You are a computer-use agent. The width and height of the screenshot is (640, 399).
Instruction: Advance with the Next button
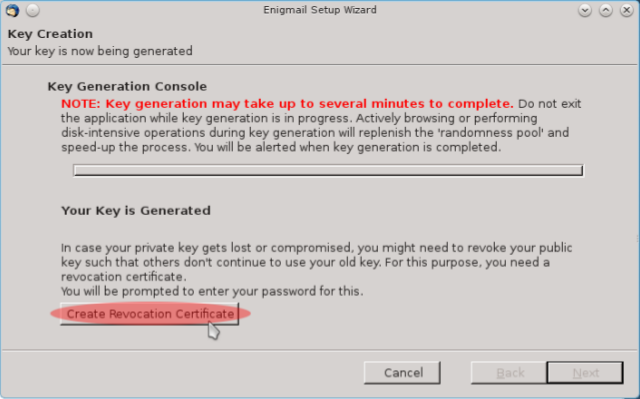pyautogui.click(x=585, y=372)
